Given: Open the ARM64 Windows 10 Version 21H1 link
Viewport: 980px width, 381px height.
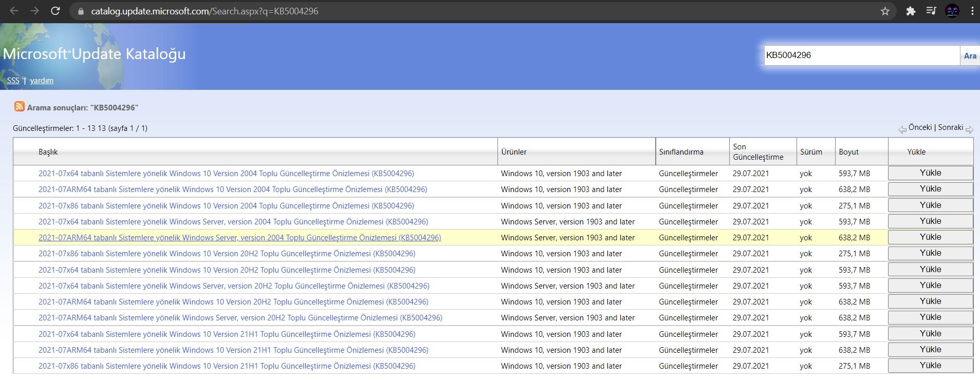Looking at the screenshot, I should (x=233, y=350).
